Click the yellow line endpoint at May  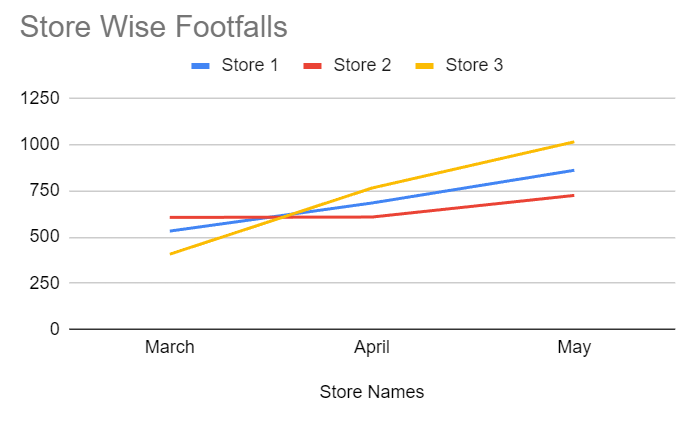pos(573,142)
